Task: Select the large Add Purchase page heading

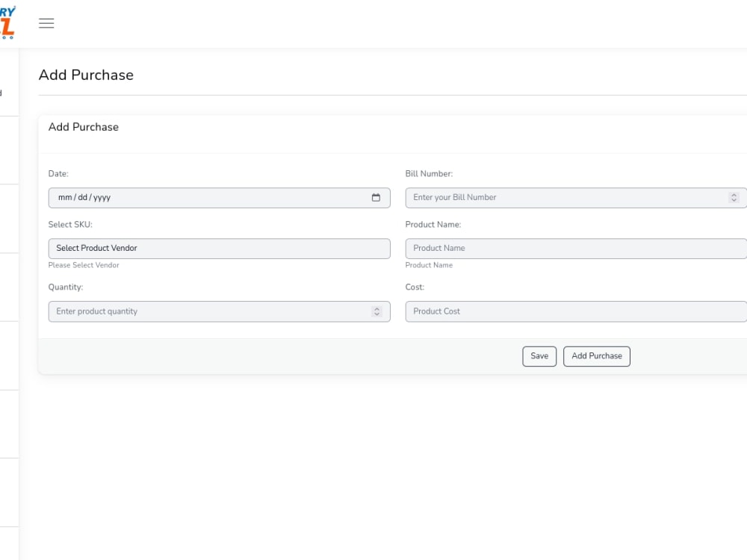Action: point(86,75)
